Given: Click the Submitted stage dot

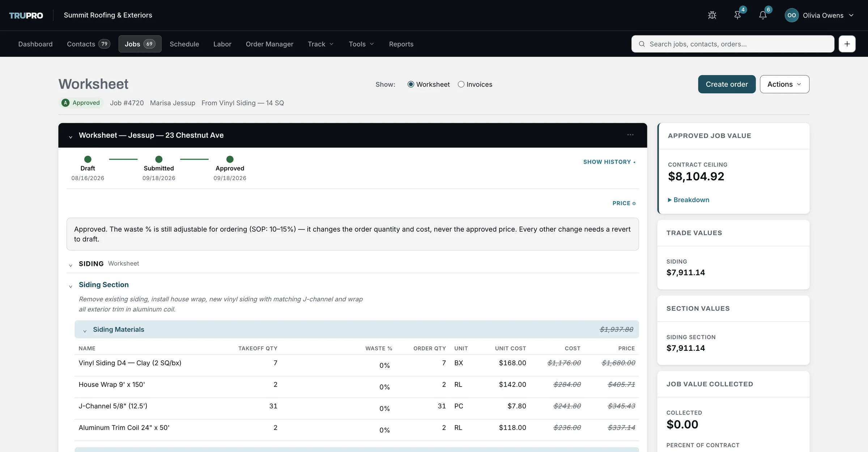Looking at the screenshot, I should coord(159,159).
